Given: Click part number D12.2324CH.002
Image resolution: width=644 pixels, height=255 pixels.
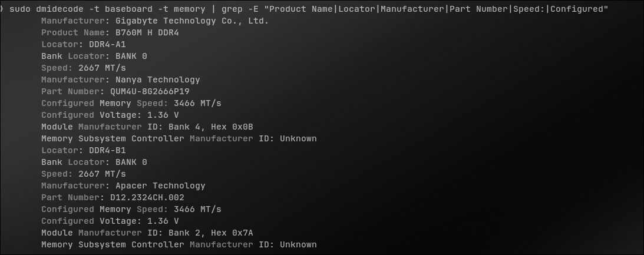Looking at the screenshot, I should (x=147, y=197).
